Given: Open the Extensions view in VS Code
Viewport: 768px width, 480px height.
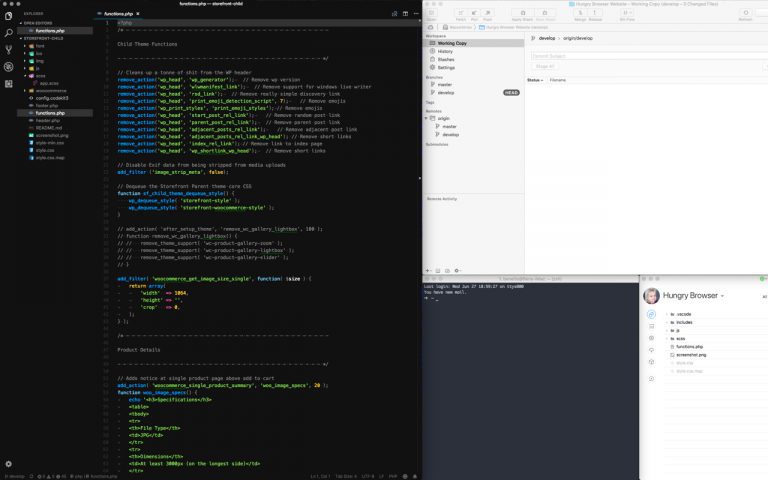Looking at the screenshot, I should tap(8, 84).
